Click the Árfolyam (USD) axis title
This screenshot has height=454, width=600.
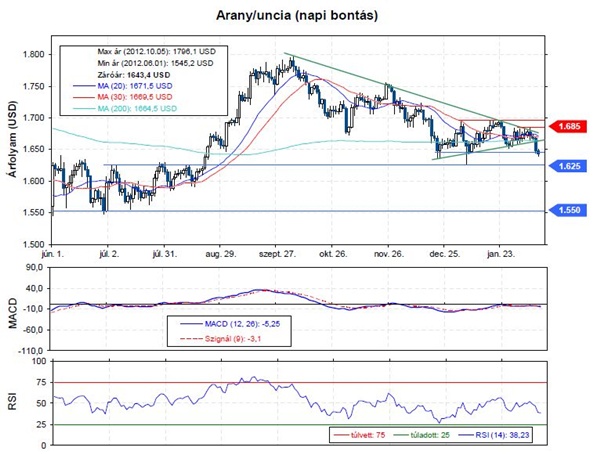click(x=12, y=143)
